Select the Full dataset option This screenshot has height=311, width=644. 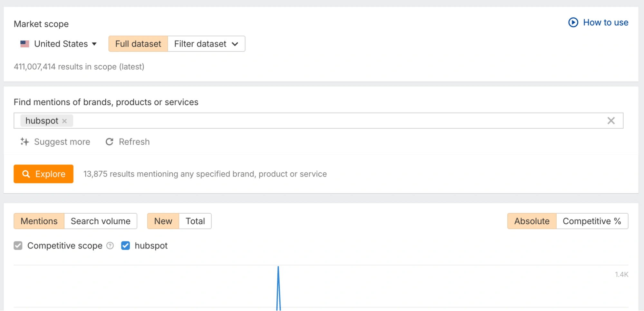coord(138,44)
